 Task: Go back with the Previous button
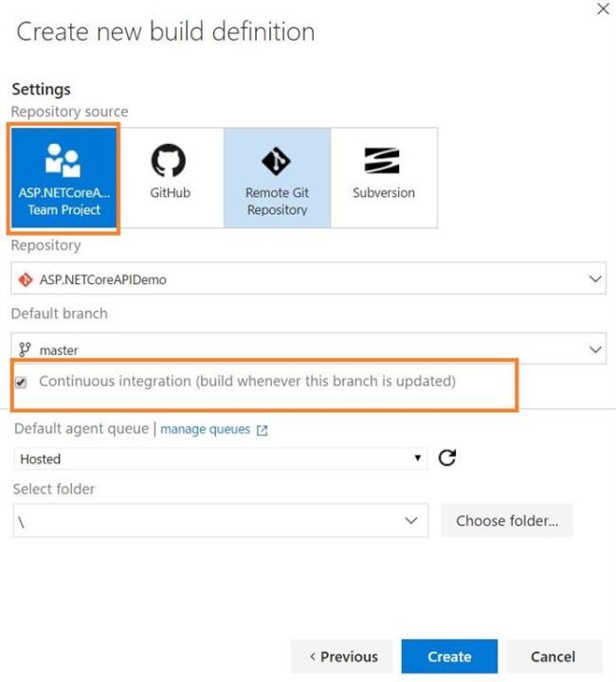pyautogui.click(x=342, y=656)
